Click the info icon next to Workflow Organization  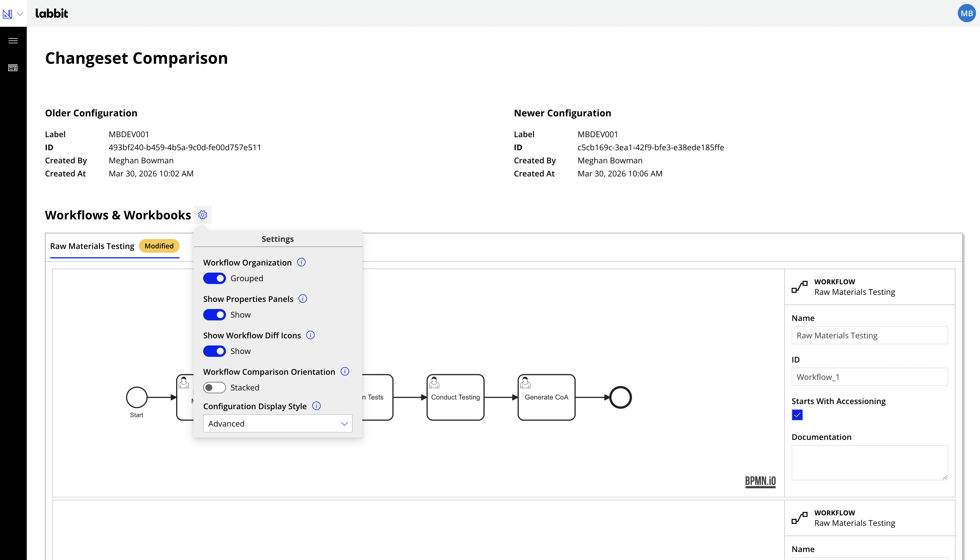point(301,262)
